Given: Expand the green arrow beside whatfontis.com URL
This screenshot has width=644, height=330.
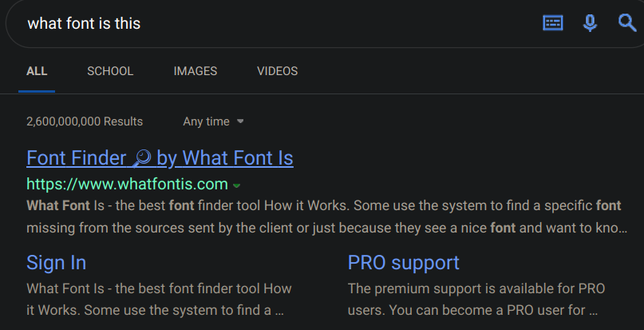Looking at the screenshot, I should [237, 185].
